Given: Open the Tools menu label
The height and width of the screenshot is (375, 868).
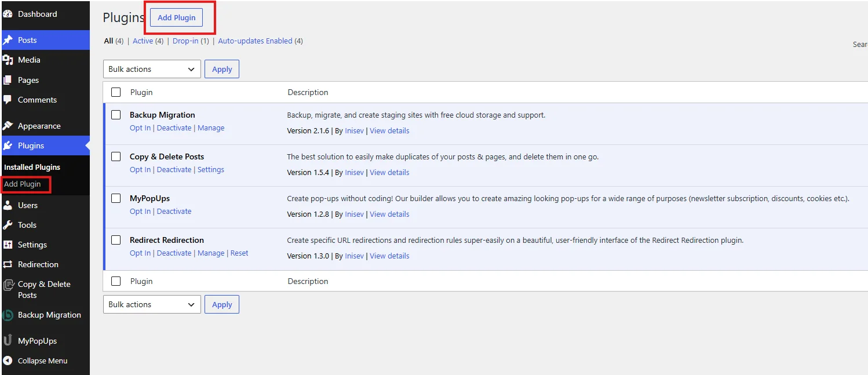Looking at the screenshot, I should (27, 225).
